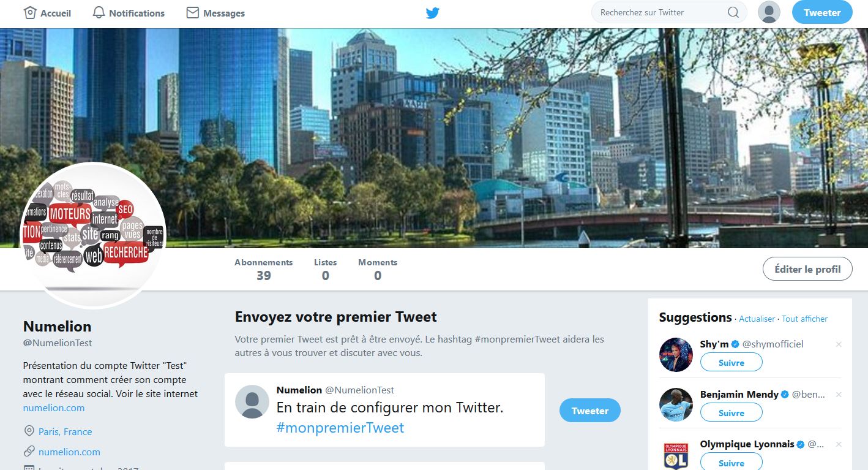
Task: Click Tweeter button in top bar
Action: [822, 12]
